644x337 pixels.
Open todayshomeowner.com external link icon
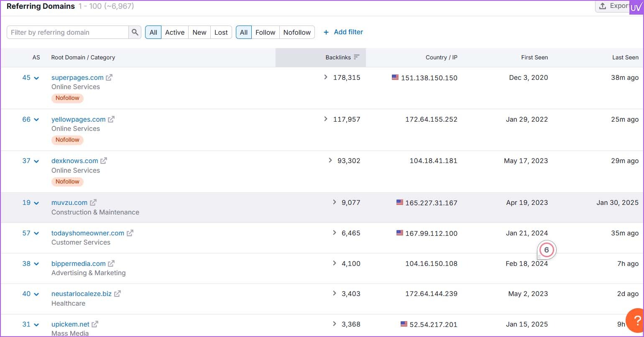click(x=130, y=233)
